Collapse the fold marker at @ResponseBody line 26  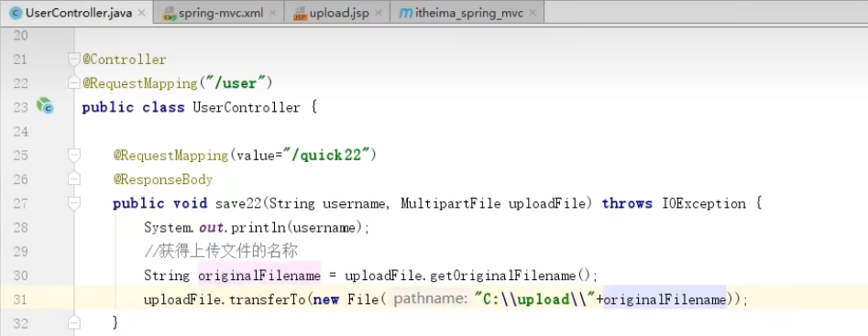coord(73,179)
